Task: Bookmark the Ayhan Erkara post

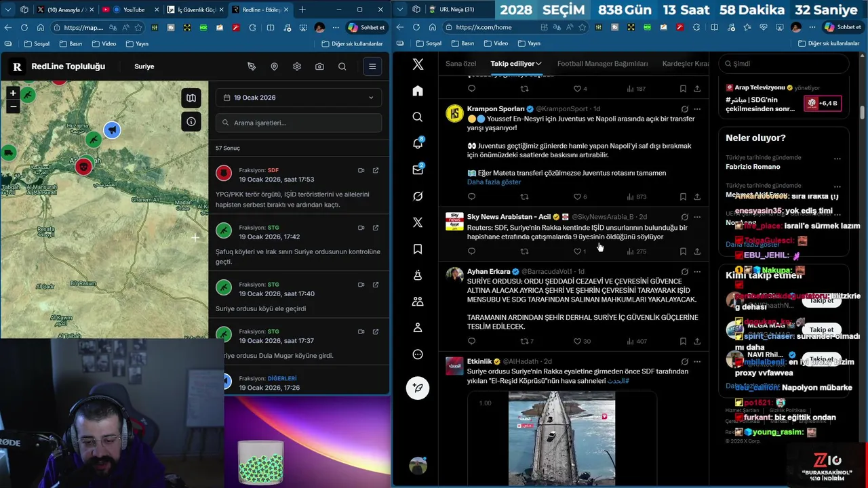Action: pyautogui.click(x=683, y=341)
